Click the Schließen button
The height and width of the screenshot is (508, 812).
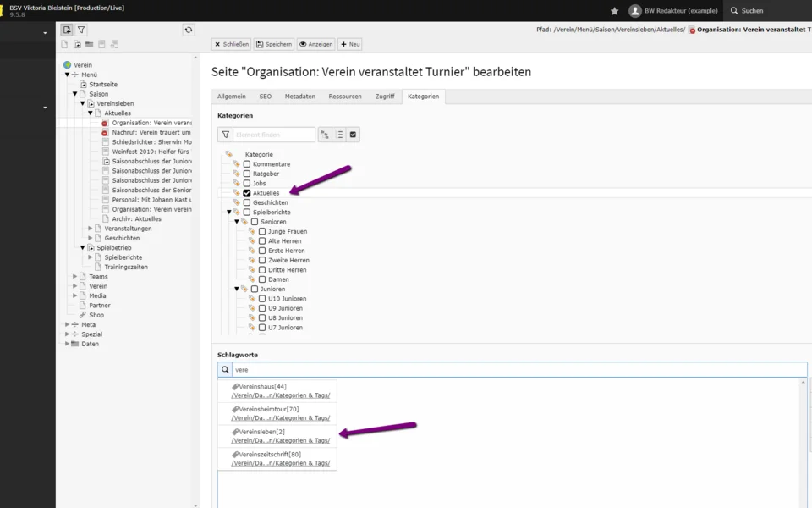[x=232, y=45]
